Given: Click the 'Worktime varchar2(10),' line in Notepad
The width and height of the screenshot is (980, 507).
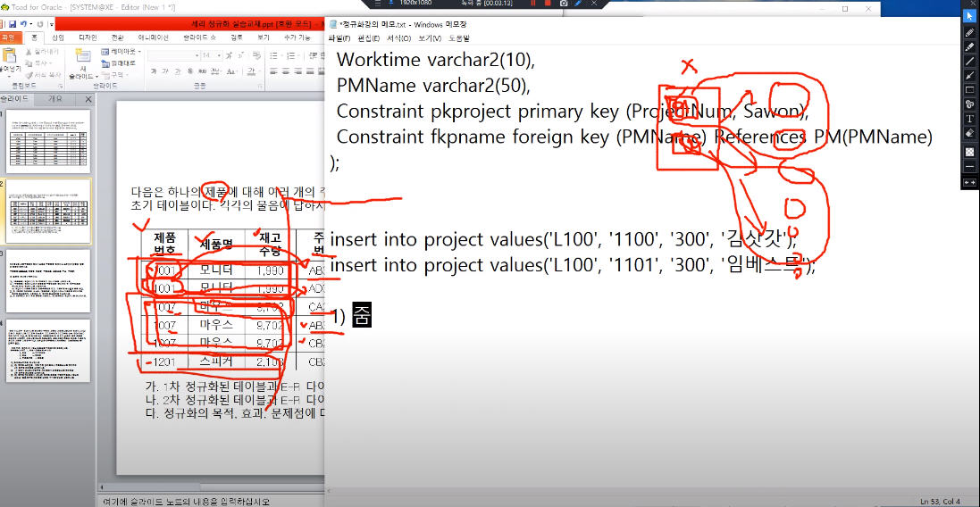Looking at the screenshot, I should (x=436, y=59).
